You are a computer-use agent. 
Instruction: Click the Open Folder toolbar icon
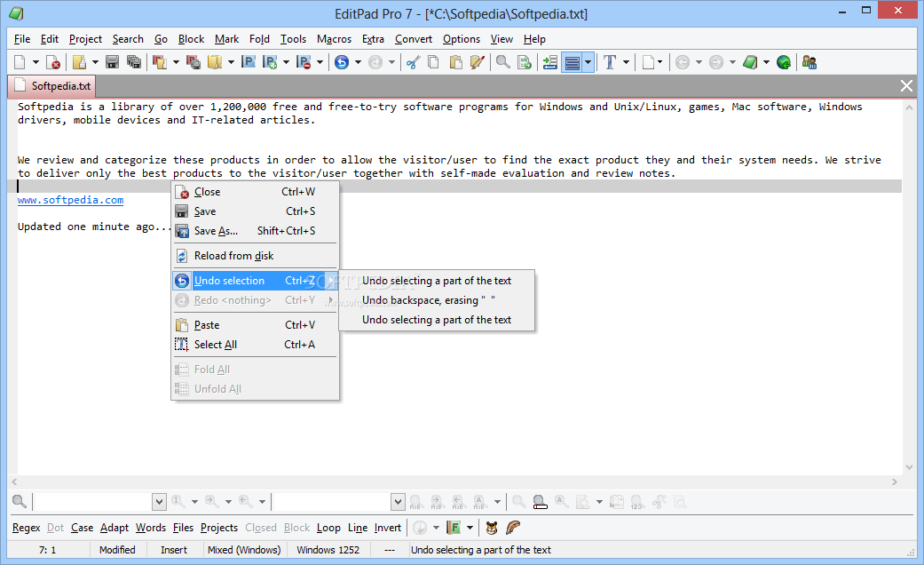[x=215, y=62]
